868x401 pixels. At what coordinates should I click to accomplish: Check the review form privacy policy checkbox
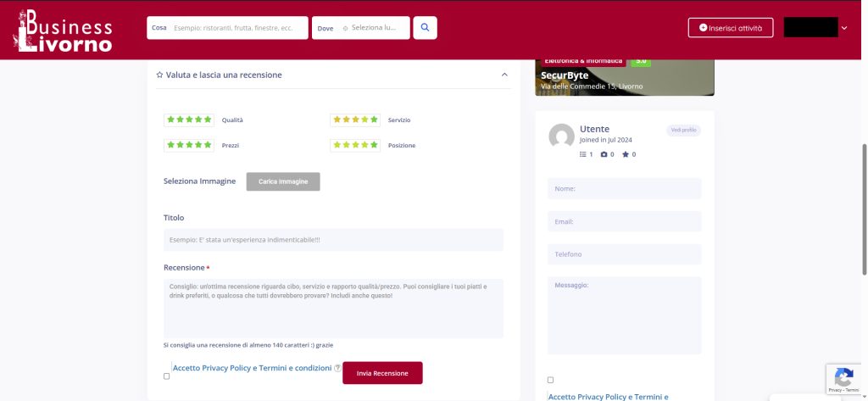166,376
